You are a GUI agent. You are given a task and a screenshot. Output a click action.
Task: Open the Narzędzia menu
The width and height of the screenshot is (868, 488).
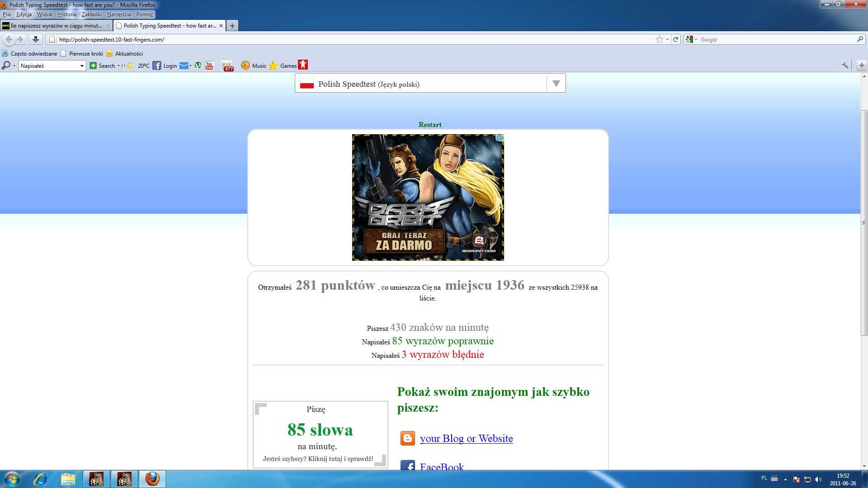click(x=119, y=14)
